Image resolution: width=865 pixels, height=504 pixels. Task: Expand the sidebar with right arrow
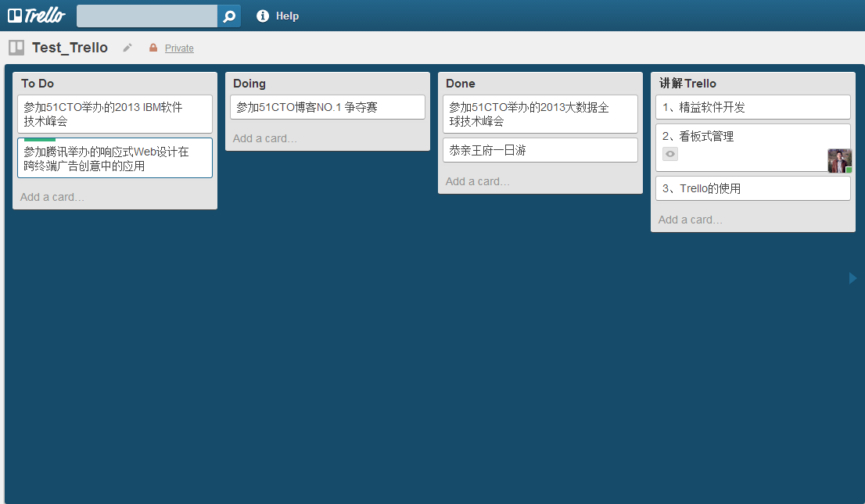(852, 278)
